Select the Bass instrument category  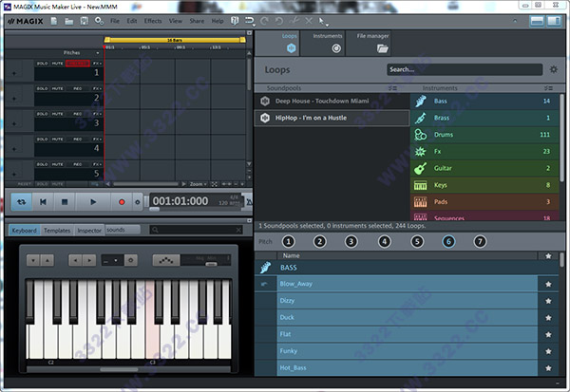[484, 101]
